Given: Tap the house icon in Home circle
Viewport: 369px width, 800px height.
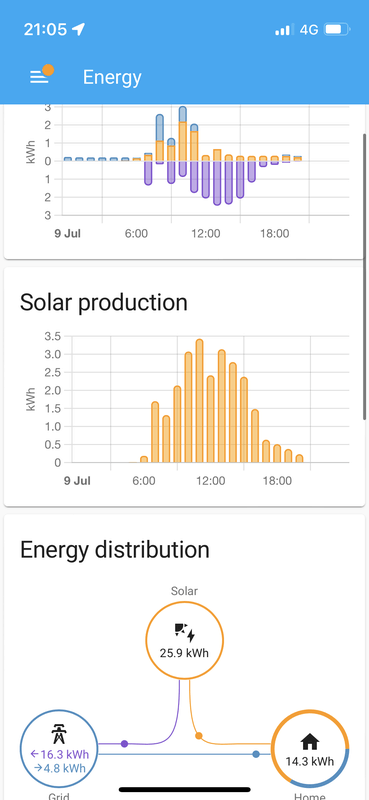Looking at the screenshot, I should point(310,741).
